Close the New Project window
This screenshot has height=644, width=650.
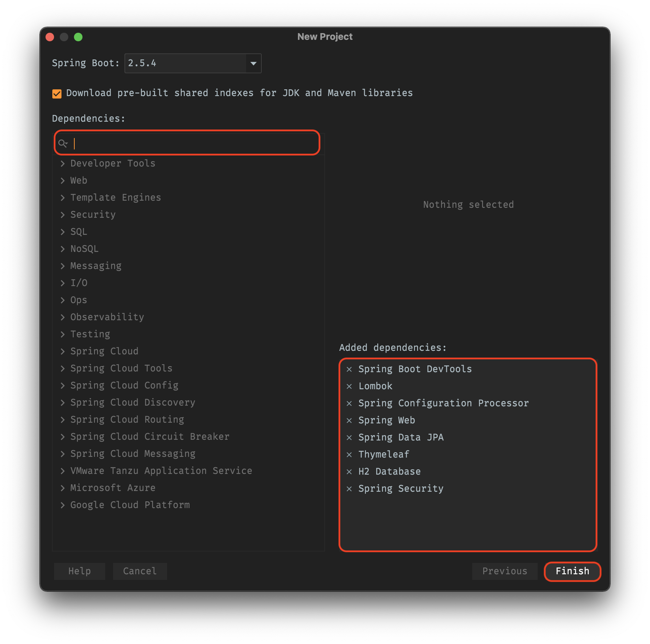(50, 37)
